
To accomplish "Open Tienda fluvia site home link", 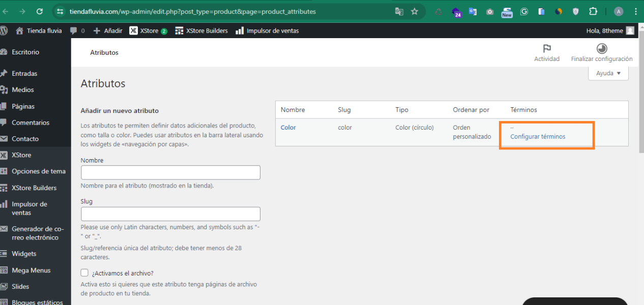I will [39, 30].
